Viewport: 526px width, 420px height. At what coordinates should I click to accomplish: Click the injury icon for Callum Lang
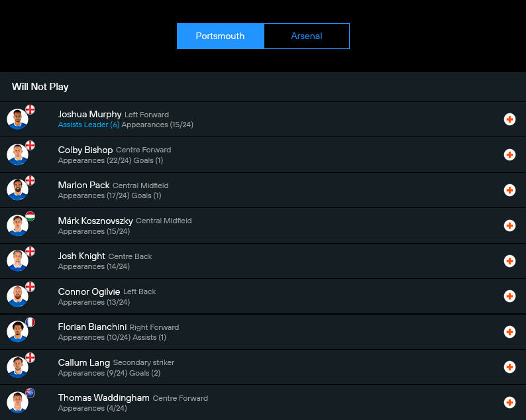(509, 367)
